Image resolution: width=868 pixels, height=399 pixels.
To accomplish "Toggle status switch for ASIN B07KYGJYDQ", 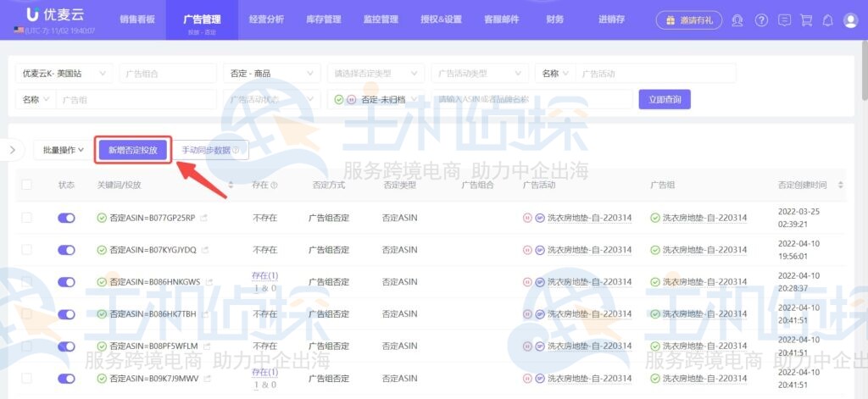I will (66, 250).
